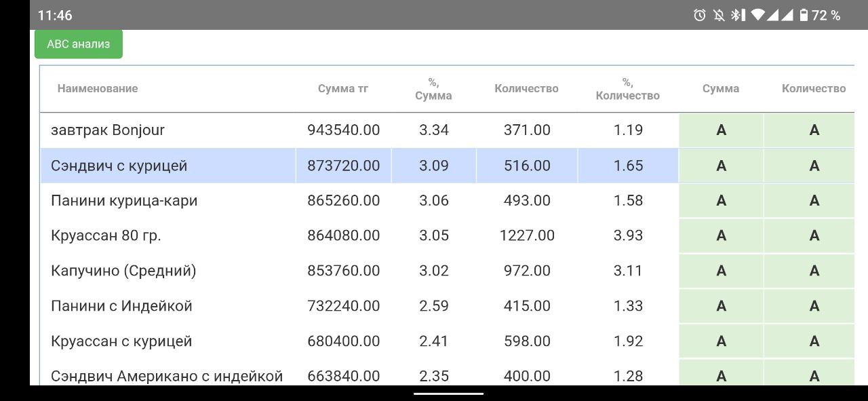The height and width of the screenshot is (401, 868).
Task: Click Сумма category A badge for завтрак Bonjour
Action: pos(721,130)
